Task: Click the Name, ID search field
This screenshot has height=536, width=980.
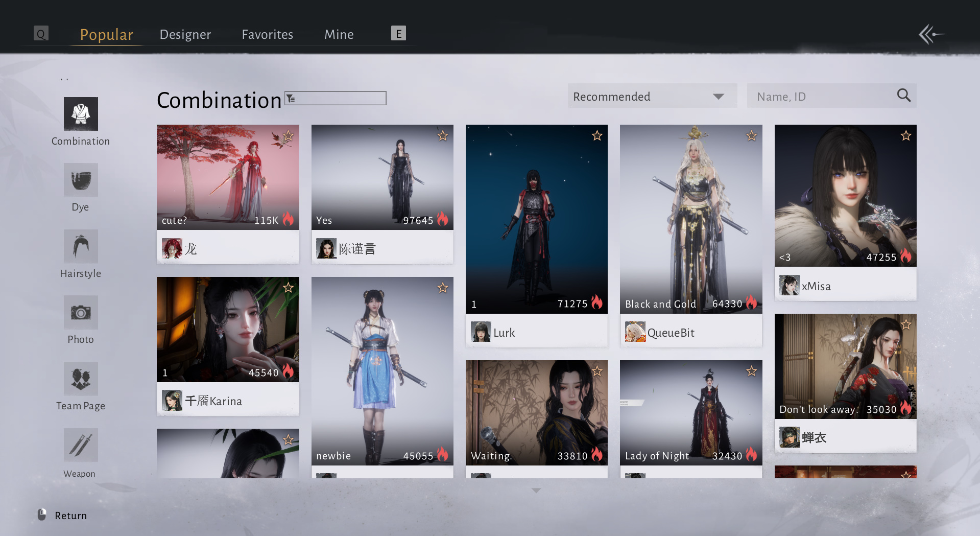Action: 822,96
